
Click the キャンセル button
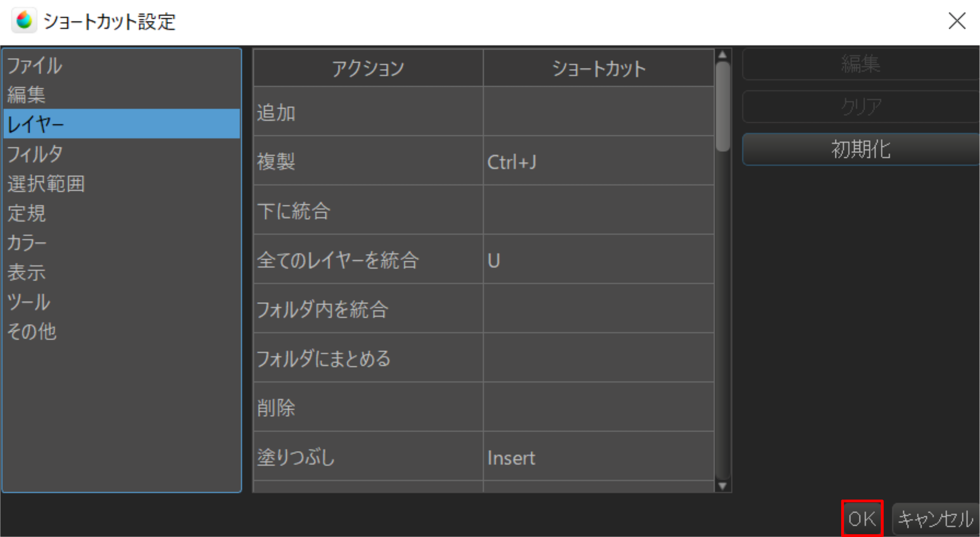click(936, 519)
